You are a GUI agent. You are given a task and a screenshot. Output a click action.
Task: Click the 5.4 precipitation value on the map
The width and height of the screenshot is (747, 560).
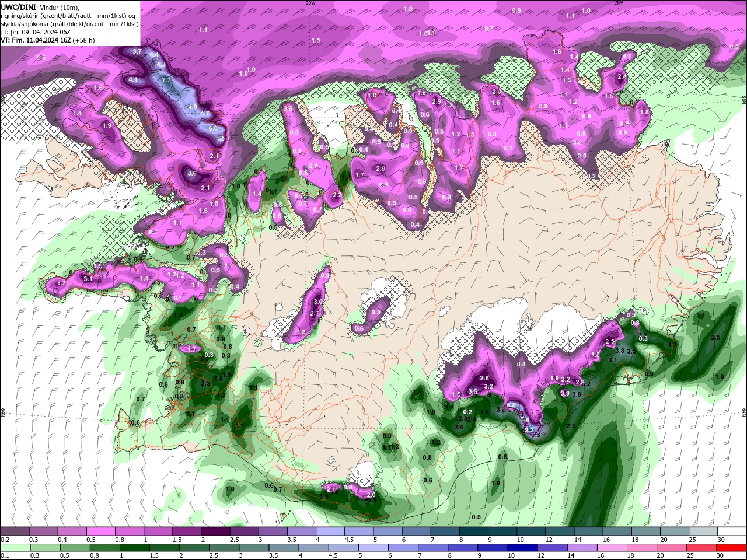coord(525,419)
